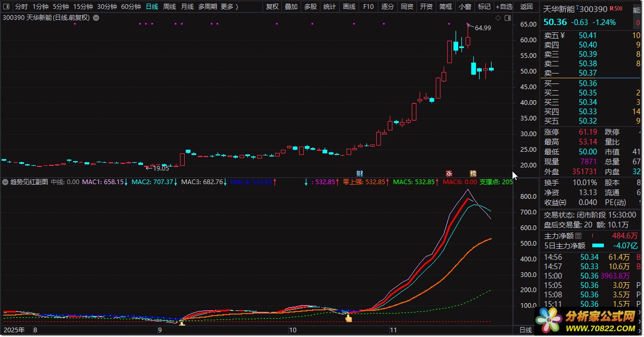Click the arrow signal marker near September axis
Image resolution: width=644 pixels, height=337 pixels.
pos(182,323)
